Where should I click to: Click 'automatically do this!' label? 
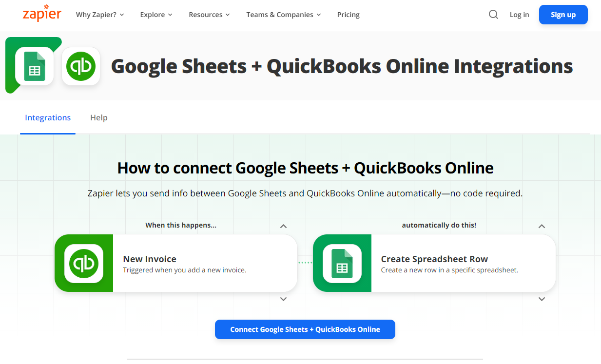click(439, 225)
